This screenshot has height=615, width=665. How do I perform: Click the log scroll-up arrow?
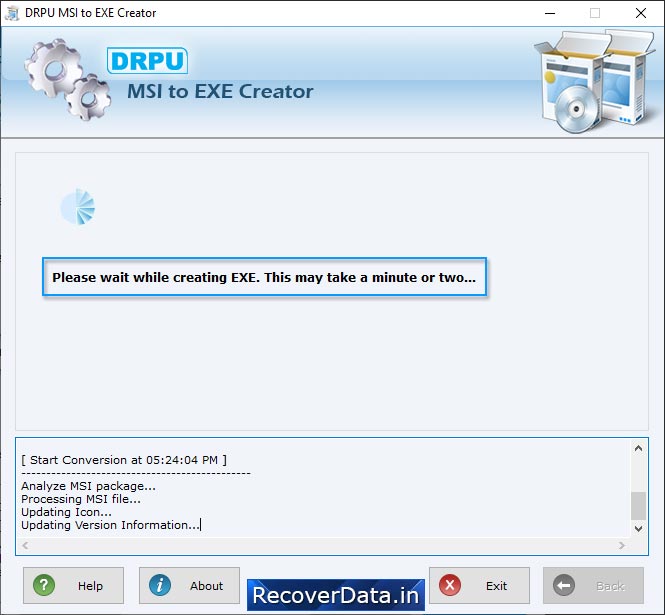(x=638, y=448)
